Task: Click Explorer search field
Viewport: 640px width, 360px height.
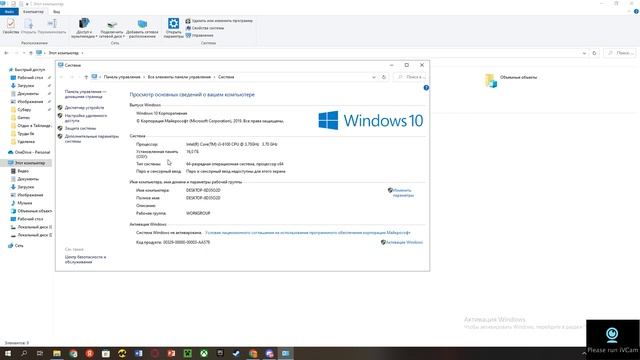Action: [620, 53]
